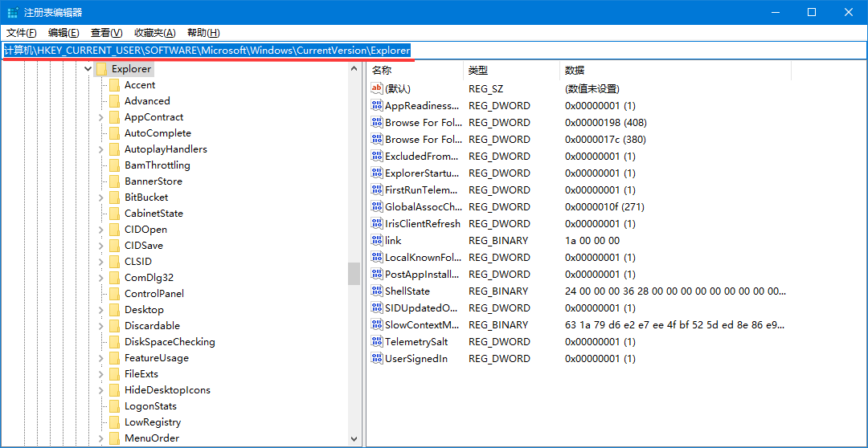
Task: Expand the CIDOpen key
Action: click(x=100, y=230)
